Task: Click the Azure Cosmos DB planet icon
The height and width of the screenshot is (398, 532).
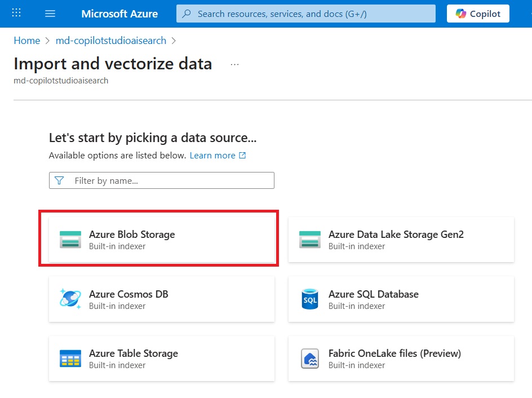Action: (x=70, y=299)
